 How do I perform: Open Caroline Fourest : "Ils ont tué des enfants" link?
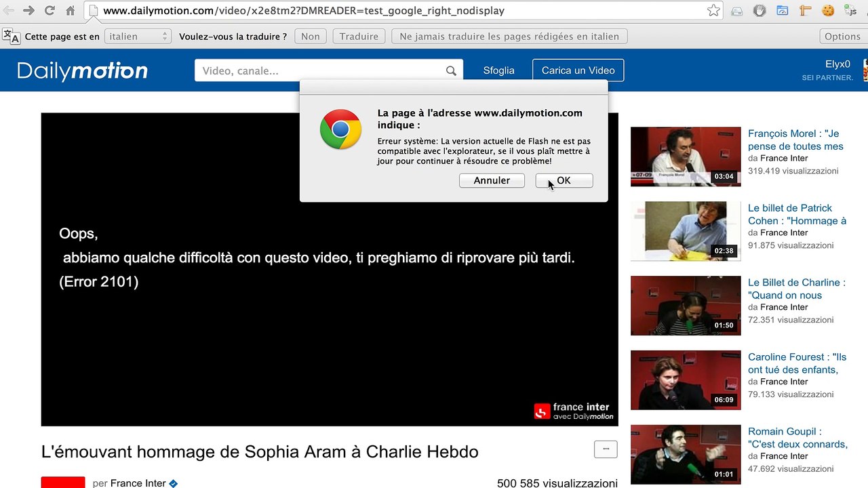coord(797,363)
